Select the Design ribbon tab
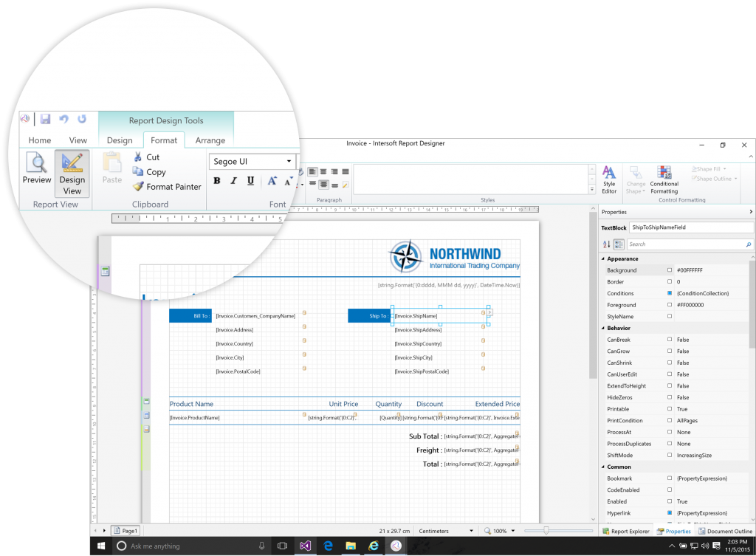Screen dimensions: 756x556 click(x=120, y=140)
